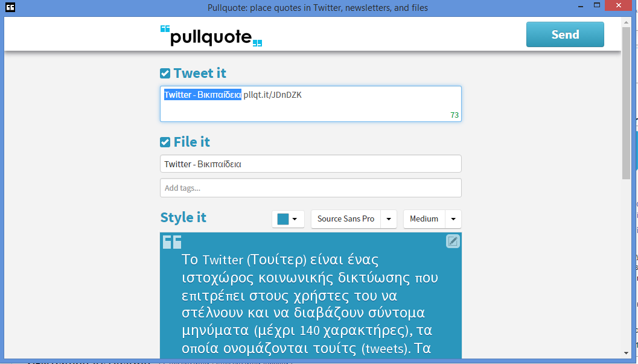Click inside the tweet text box
638x364 pixels.
tap(310, 104)
